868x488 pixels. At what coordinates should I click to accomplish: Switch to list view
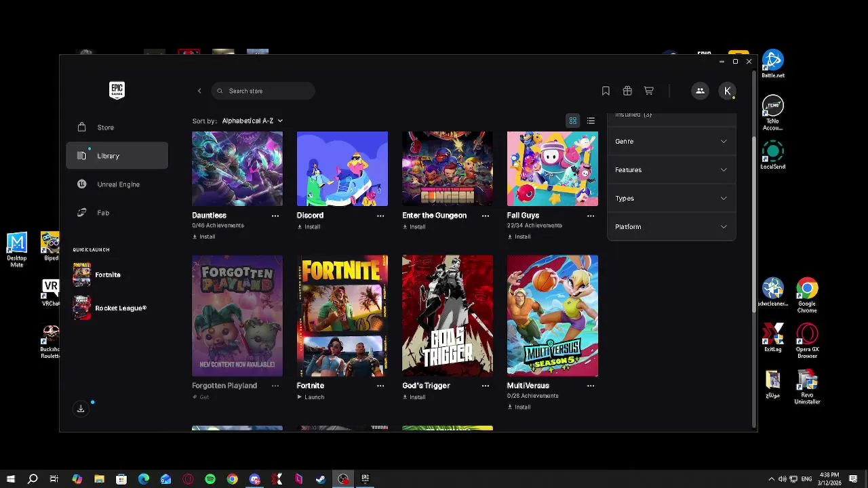click(x=591, y=121)
